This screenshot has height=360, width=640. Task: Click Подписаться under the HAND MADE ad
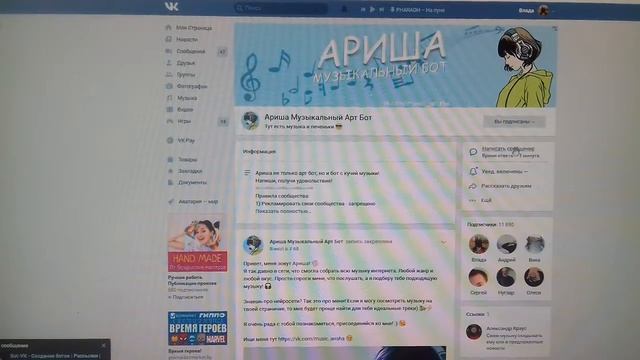pos(186,297)
